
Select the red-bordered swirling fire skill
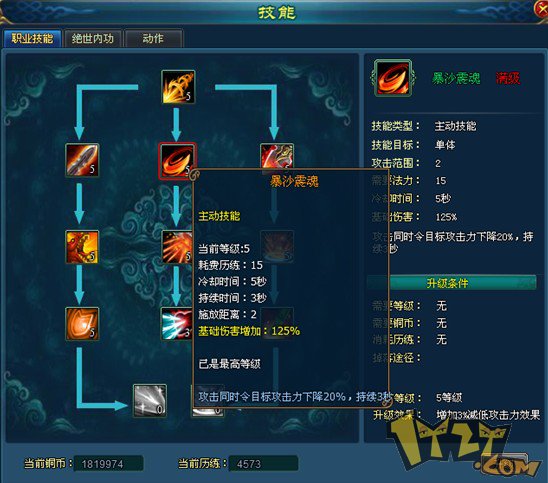point(176,161)
